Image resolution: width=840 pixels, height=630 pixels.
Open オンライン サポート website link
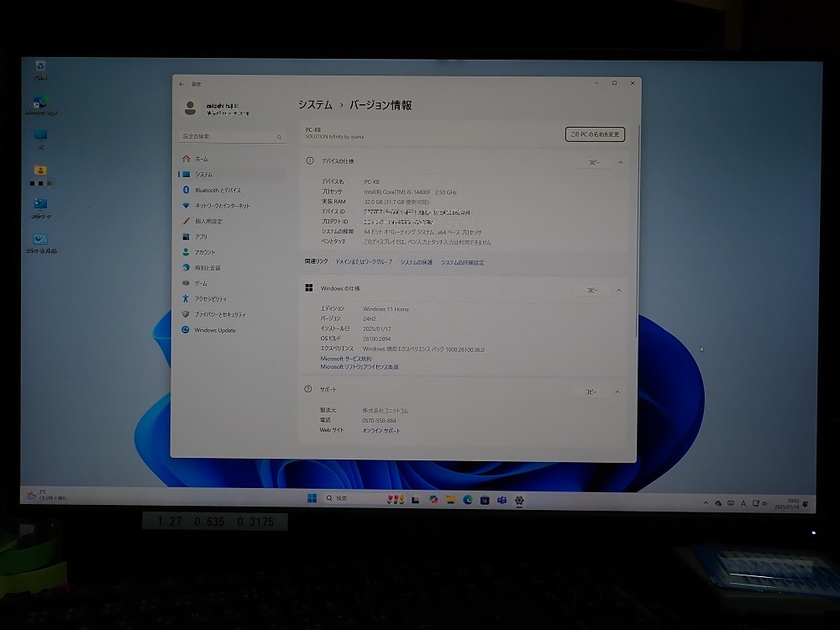click(x=381, y=431)
